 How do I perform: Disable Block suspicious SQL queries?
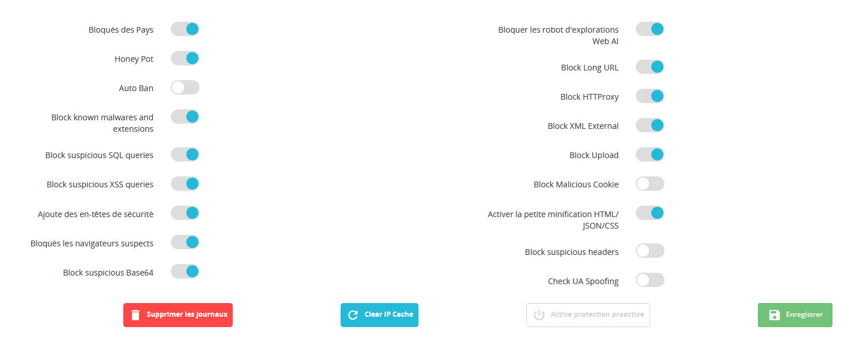(185, 155)
